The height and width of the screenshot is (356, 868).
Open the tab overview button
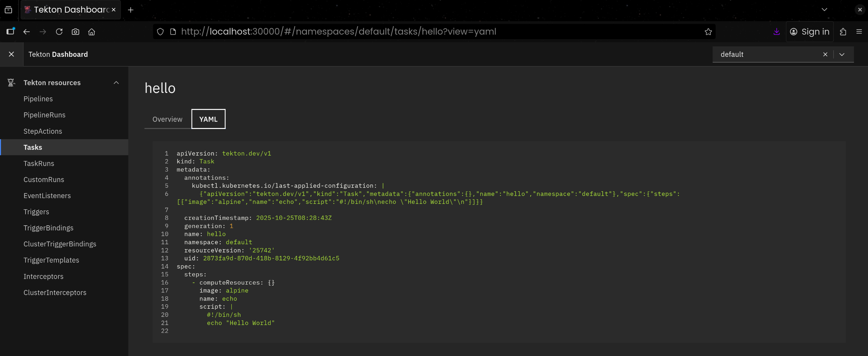point(9,10)
